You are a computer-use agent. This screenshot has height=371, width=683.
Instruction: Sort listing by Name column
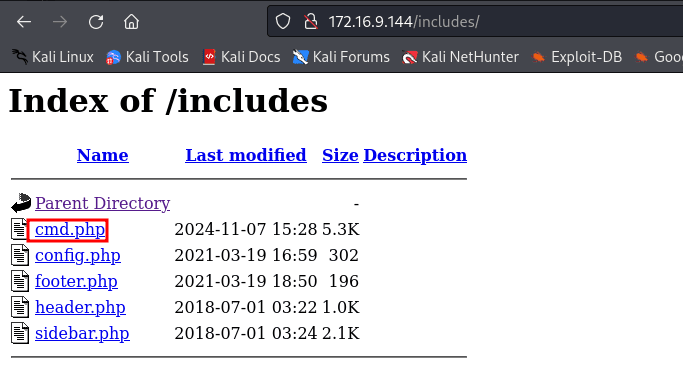pyautogui.click(x=103, y=155)
